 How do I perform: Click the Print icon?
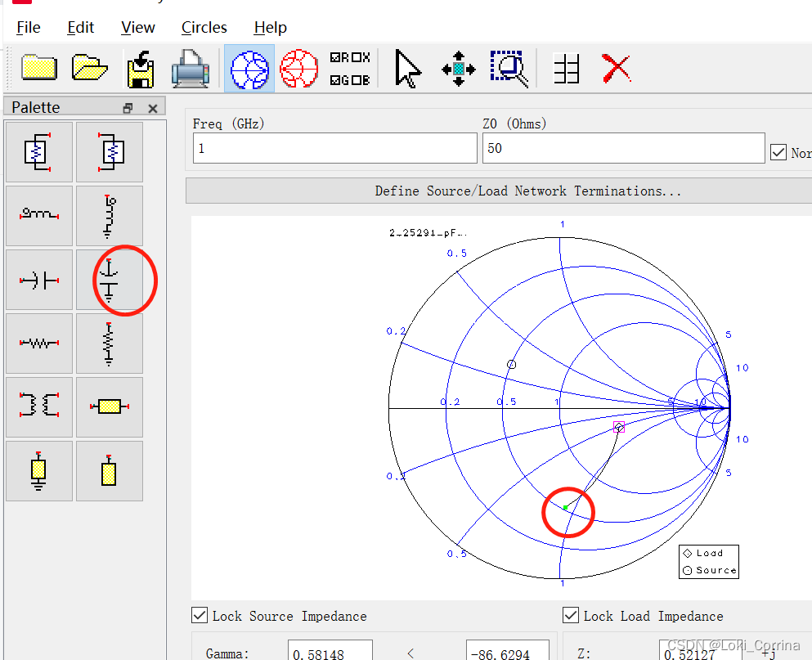pos(191,69)
